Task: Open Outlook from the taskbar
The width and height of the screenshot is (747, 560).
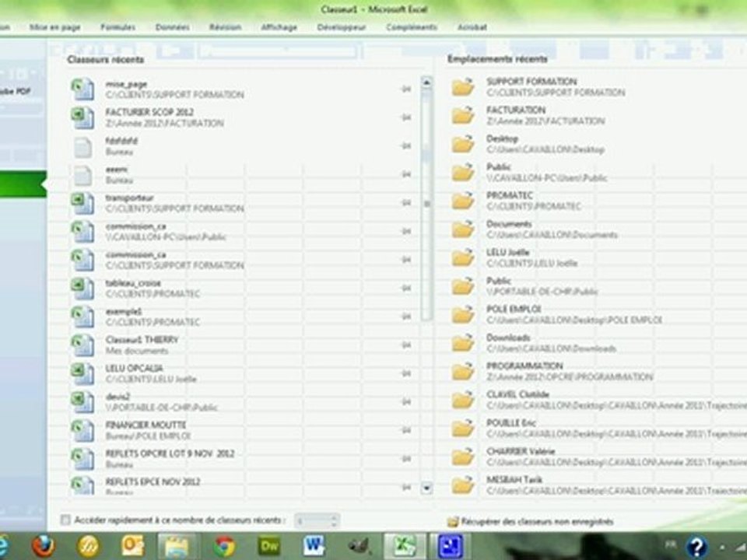Action: coord(133,546)
